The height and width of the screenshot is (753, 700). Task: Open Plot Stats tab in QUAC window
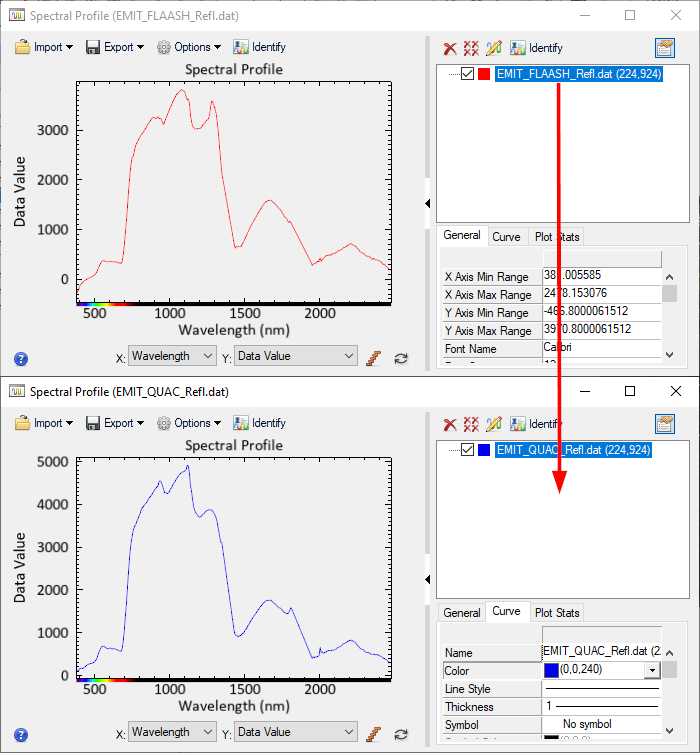(x=556, y=613)
